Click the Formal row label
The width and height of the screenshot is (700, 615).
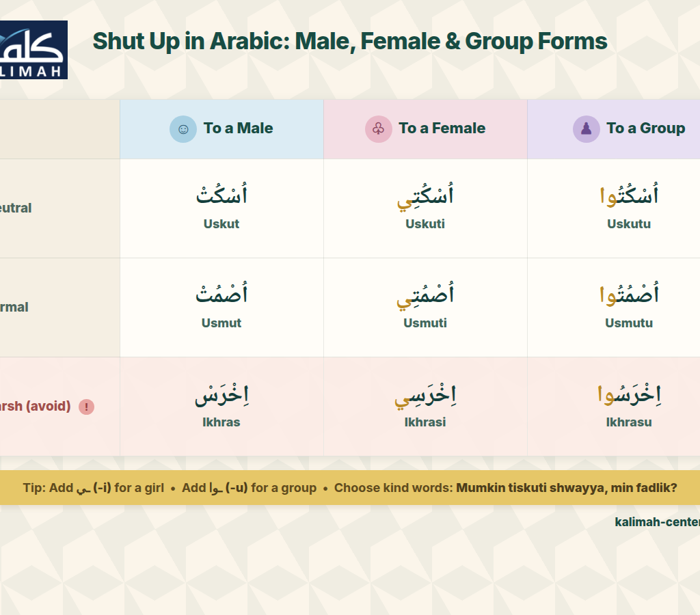point(14,307)
